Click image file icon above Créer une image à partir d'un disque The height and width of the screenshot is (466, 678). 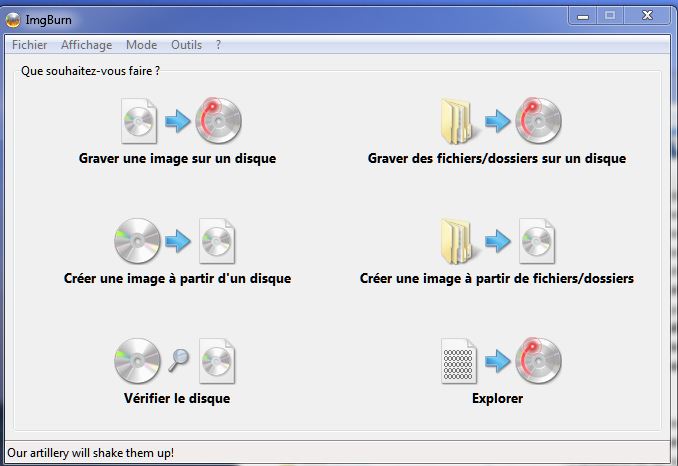(217, 241)
